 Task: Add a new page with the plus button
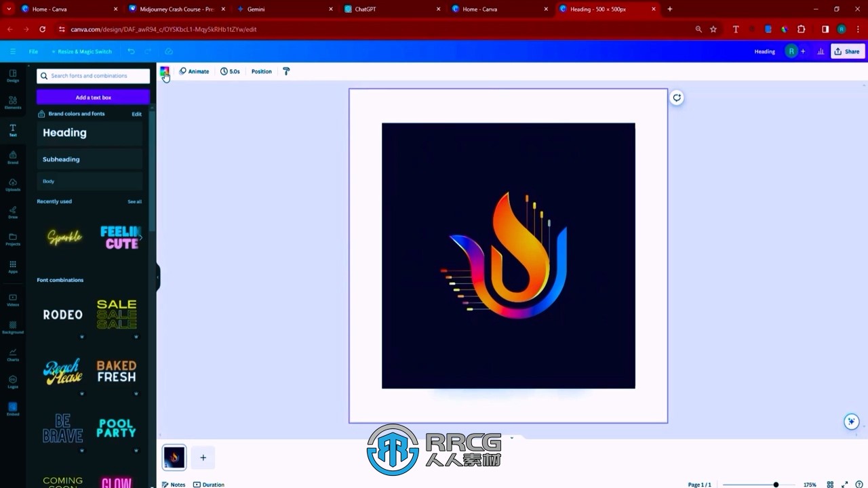(203, 457)
